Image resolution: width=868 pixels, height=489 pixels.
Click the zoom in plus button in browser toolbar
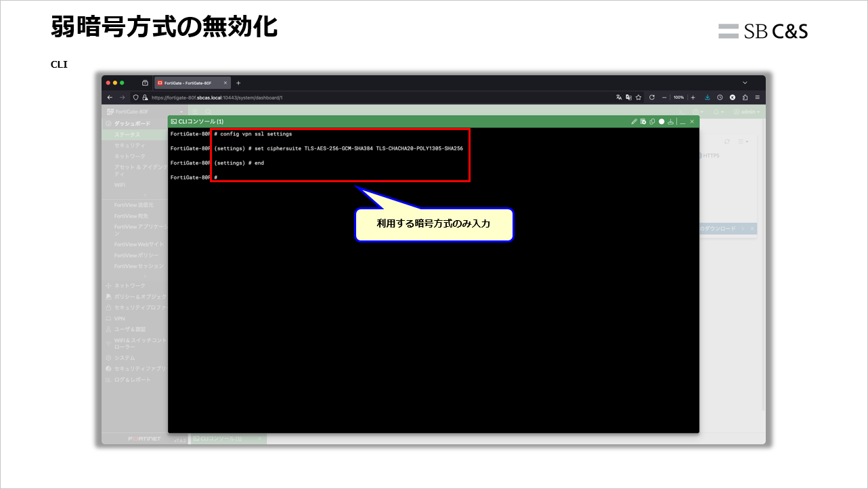693,97
